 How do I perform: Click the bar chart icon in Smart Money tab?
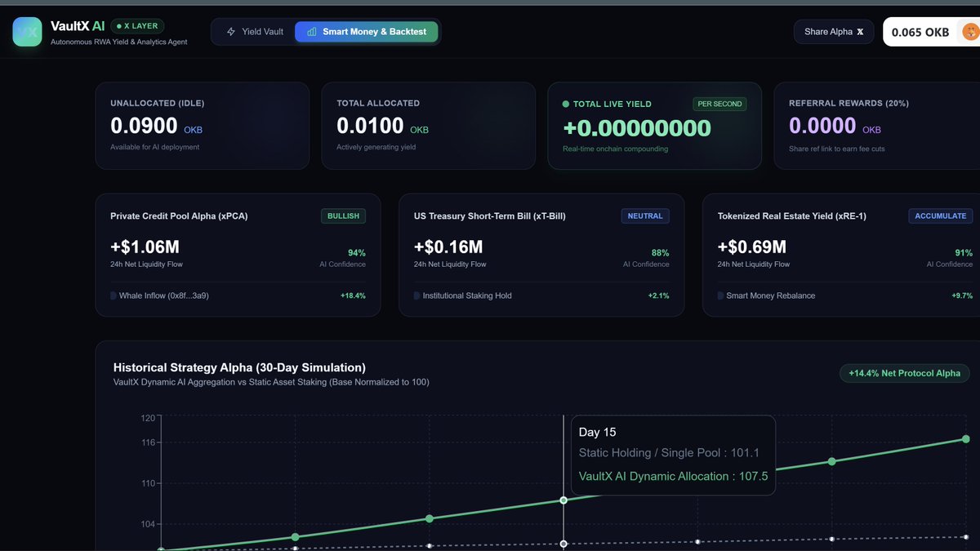pyautogui.click(x=311, y=32)
